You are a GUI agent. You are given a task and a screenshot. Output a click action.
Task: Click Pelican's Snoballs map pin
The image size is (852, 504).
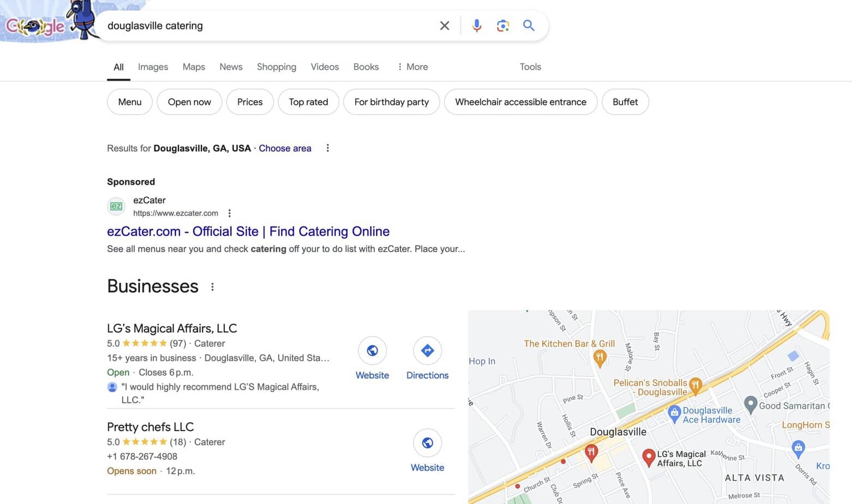(x=695, y=386)
